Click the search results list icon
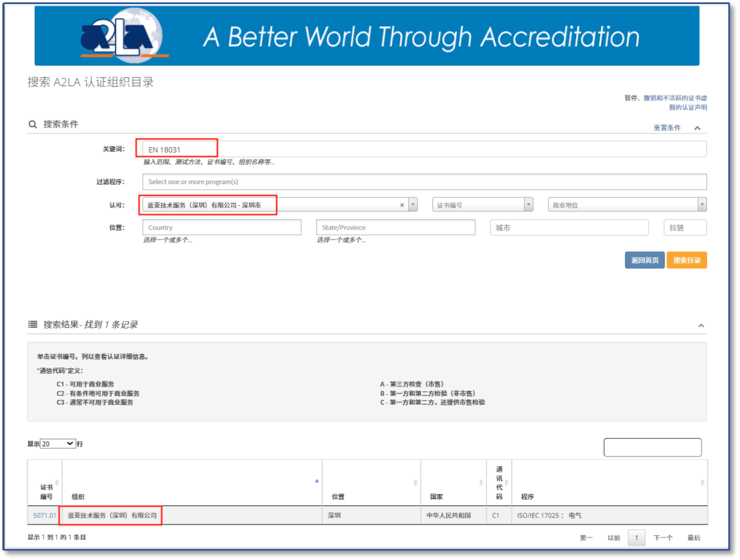The width and height of the screenshot is (740, 560). coord(33,324)
